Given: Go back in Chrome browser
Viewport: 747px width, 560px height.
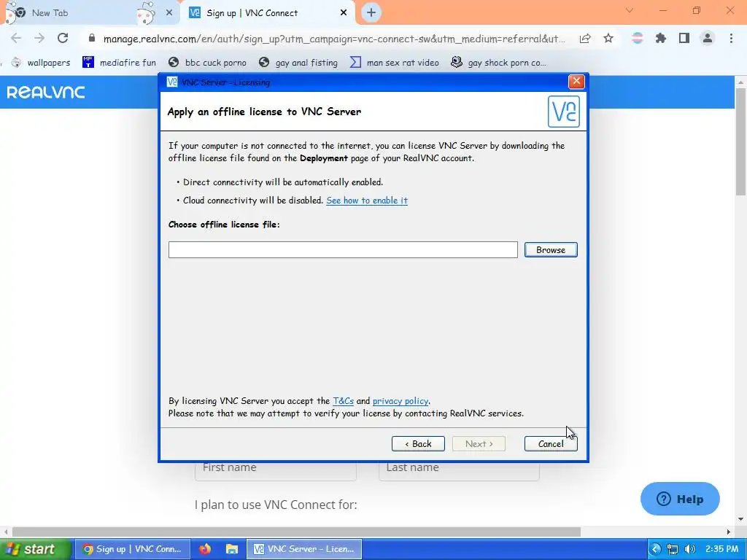Looking at the screenshot, I should (16, 38).
